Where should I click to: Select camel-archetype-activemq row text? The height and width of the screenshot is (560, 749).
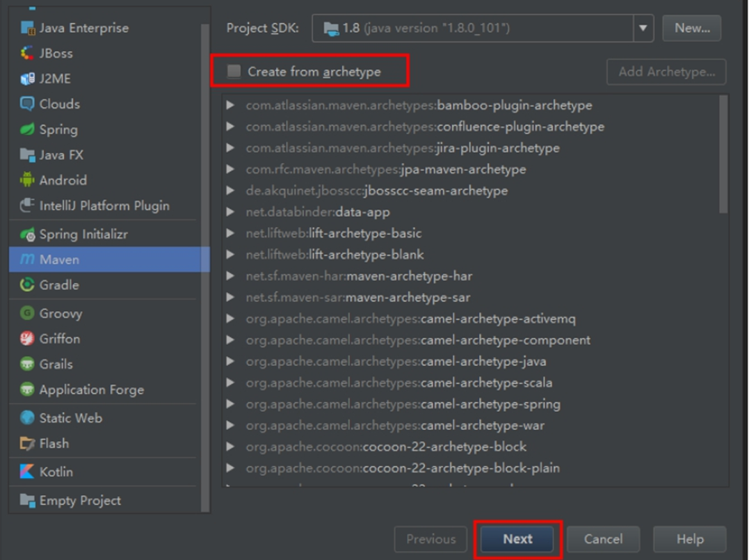click(410, 319)
